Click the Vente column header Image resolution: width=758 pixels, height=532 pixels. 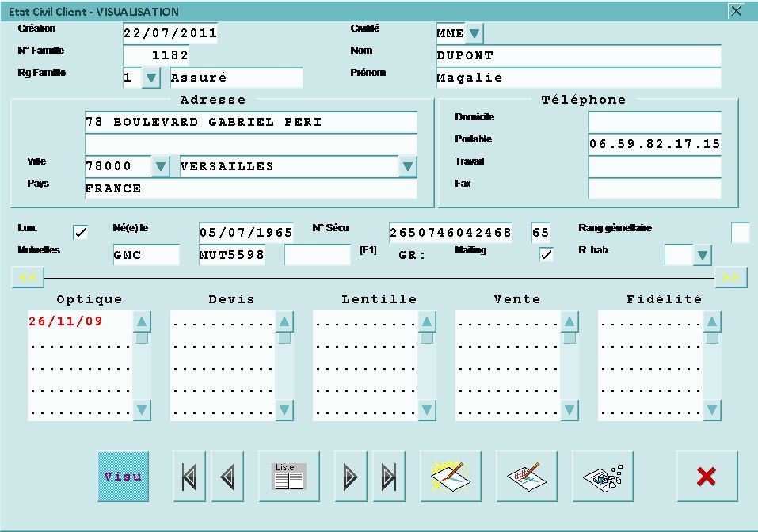(x=516, y=299)
